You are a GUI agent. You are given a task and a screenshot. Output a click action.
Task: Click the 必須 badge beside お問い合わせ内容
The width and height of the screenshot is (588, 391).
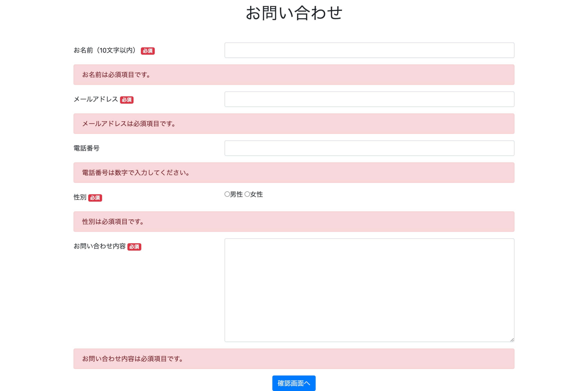(135, 247)
